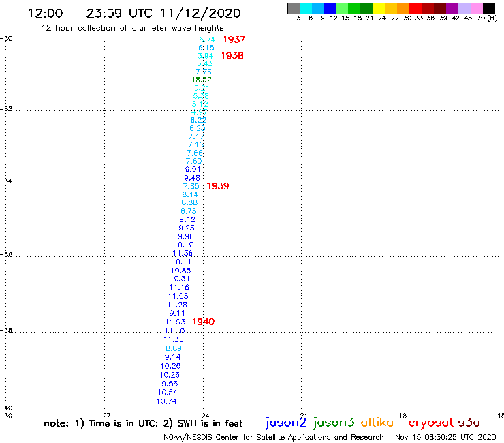Select the value 9.98

(186, 236)
